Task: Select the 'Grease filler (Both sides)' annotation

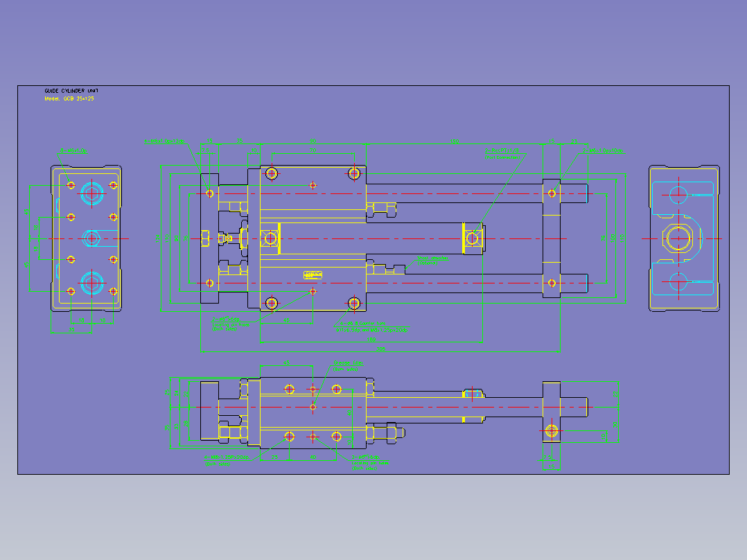Action: [x=349, y=366]
